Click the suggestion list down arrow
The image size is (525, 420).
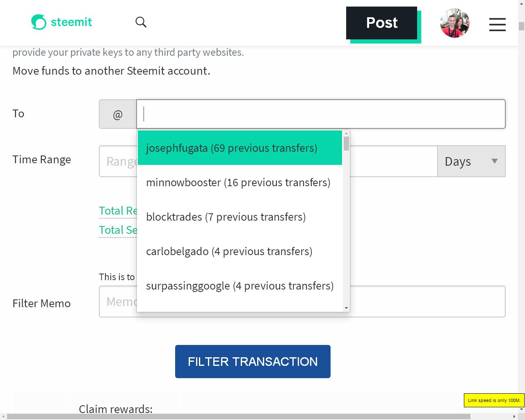click(346, 308)
